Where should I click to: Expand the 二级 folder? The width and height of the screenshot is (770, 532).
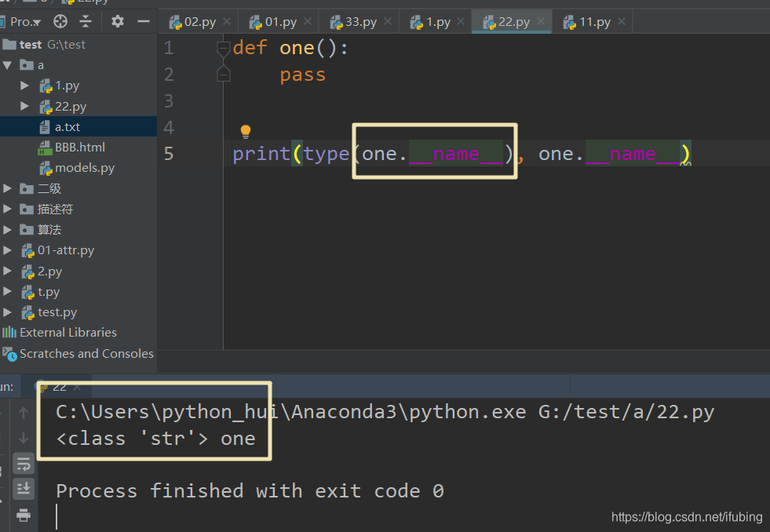pos(7,188)
